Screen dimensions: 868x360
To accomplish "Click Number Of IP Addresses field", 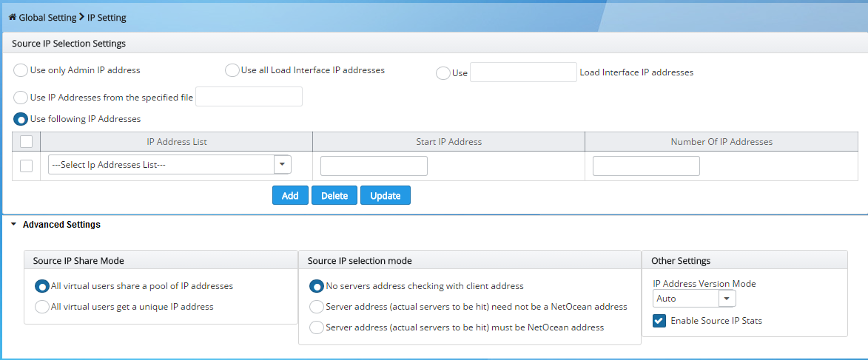I will pos(646,166).
